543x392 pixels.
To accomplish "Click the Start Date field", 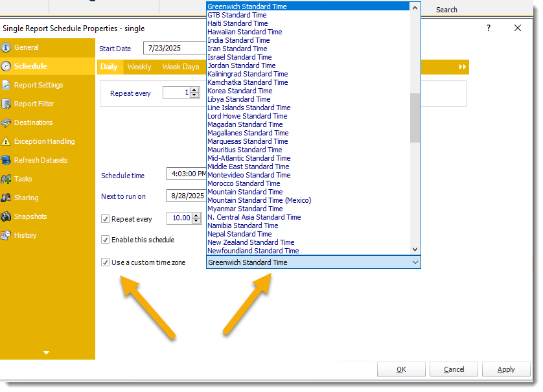I will 175,48.
